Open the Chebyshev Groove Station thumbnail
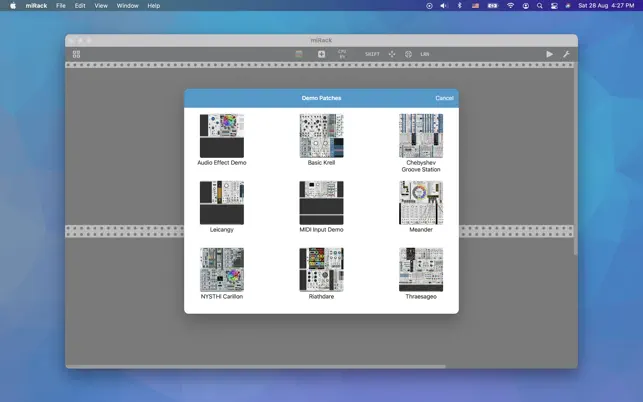 421,136
